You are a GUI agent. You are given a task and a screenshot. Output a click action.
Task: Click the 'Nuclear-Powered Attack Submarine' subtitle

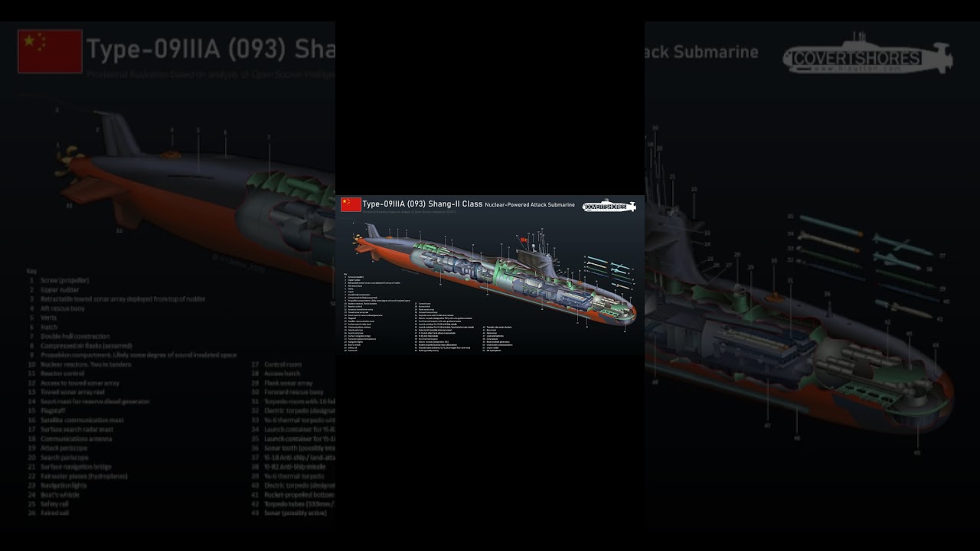pos(528,205)
